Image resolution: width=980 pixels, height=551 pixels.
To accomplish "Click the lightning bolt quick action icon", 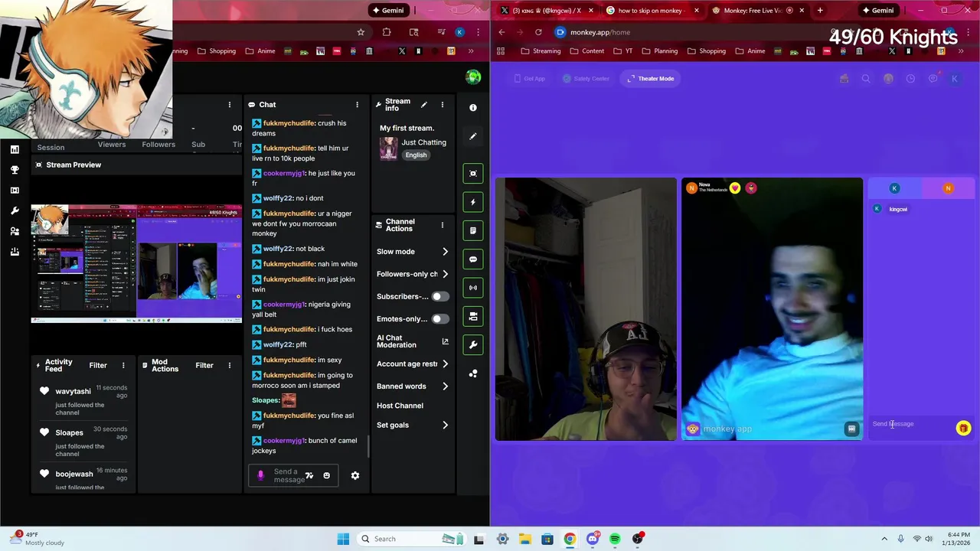I will tap(473, 202).
